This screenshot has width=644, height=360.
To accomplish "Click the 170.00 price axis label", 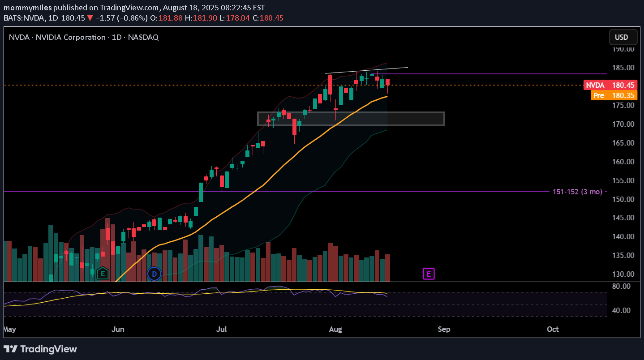I will point(623,124).
